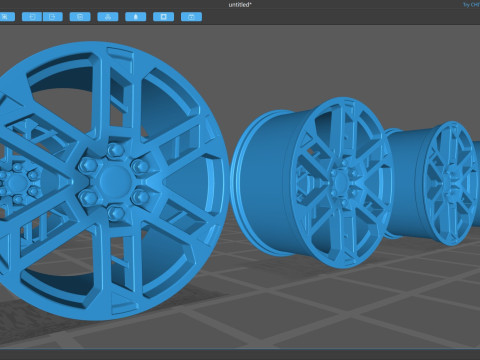Viewport: 480px width, 360px height.
Task: Click the partly visible first toolbar button
Action: coord(7,17)
